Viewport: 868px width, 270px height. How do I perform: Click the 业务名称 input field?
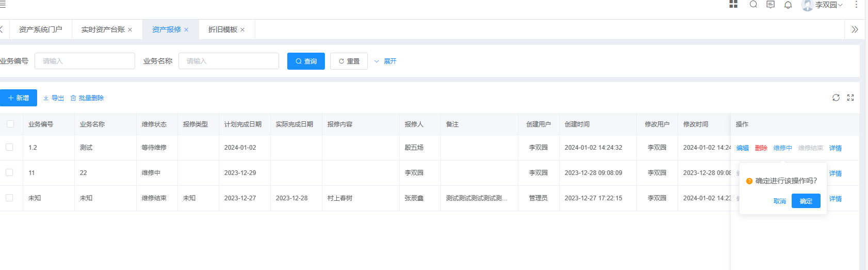click(x=228, y=61)
